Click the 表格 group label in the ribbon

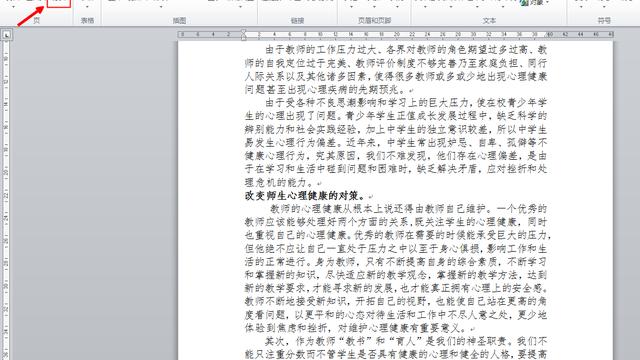tap(87, 20)
